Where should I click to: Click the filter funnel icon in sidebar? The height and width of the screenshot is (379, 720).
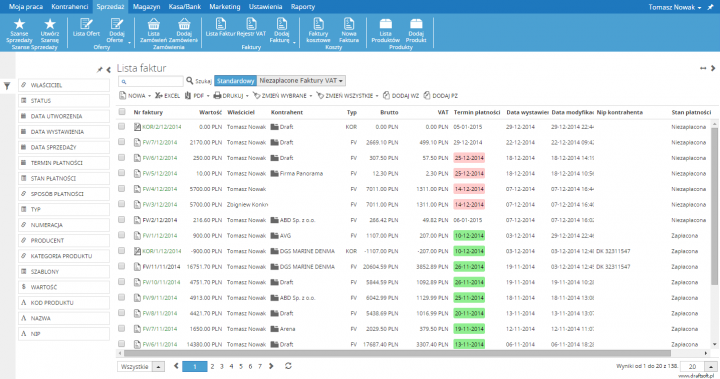[7, 86]
